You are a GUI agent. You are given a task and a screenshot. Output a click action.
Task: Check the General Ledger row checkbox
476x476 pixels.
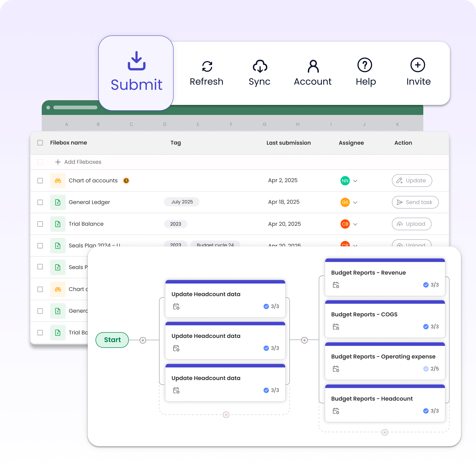coord(40,202)
